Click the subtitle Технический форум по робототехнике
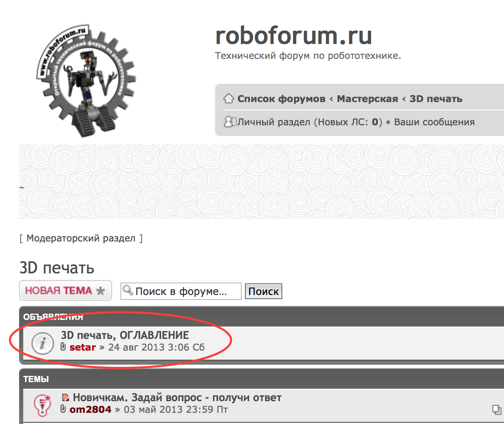Image resolution: width=504 pixels, height=424 pixels. click(x=308, y=56)
